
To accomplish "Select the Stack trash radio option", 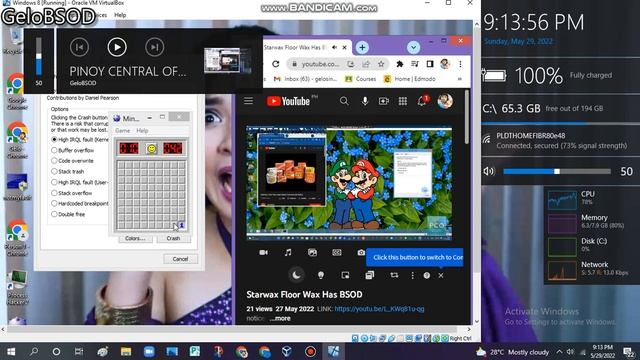I will pyautogui.click(x=54, y=171).
